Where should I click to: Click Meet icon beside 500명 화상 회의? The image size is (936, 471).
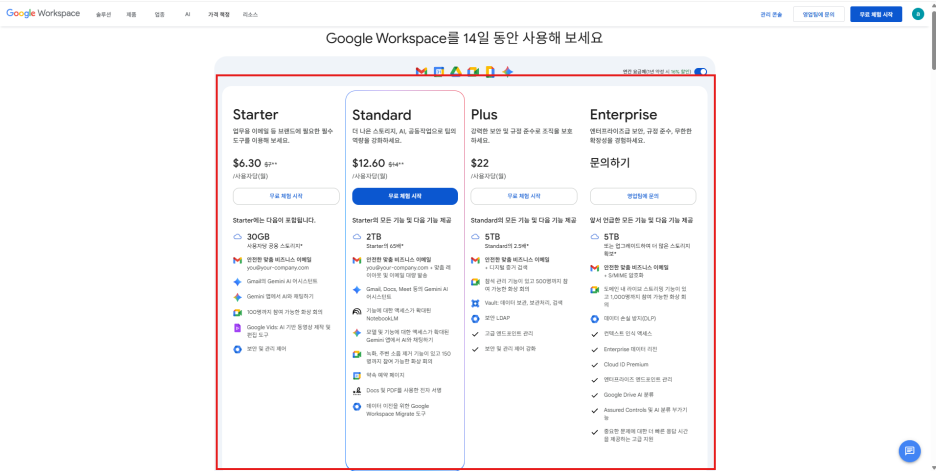(x=475, y=281)
